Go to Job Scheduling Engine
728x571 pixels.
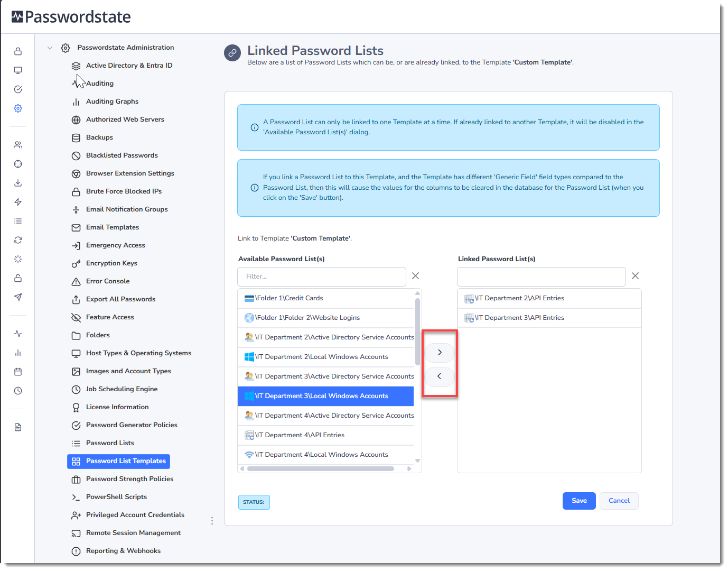click(x=122, y=389)
